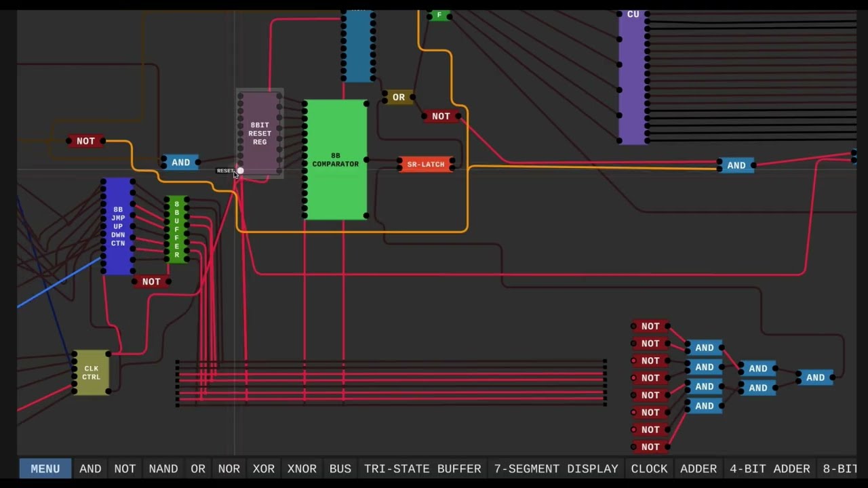Select ADDER chip in the bottom toolbar

[698, 468]
